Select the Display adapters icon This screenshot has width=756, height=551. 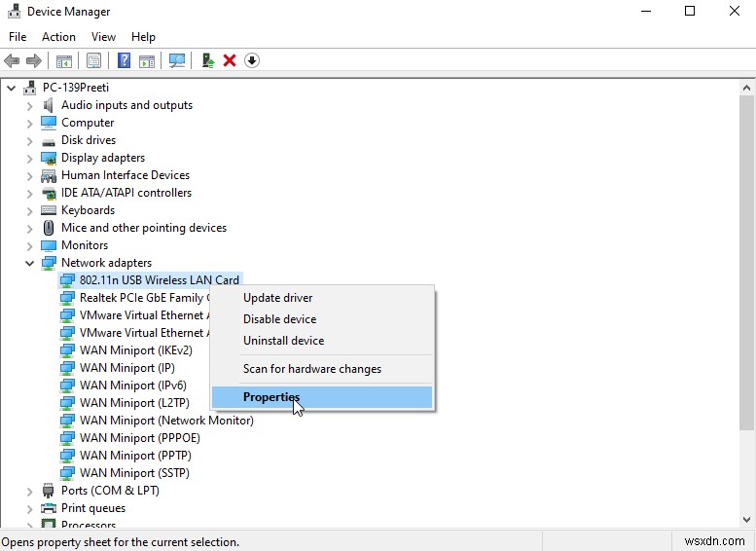tap(49, 158)
